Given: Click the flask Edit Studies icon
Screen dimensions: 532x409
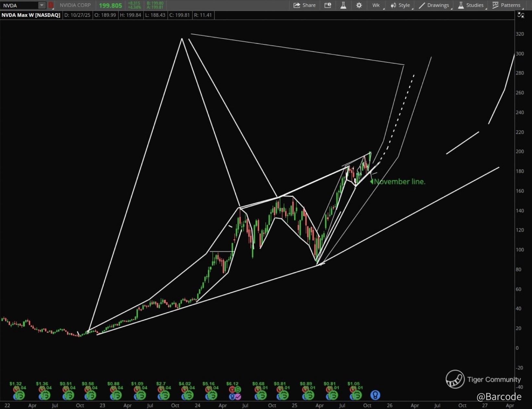Looking at the screenshot, I should (x=343, y=5).
